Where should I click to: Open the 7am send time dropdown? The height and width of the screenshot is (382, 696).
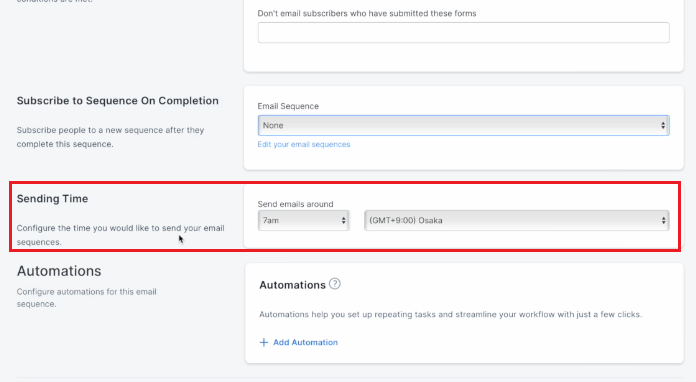pyautogui.click(x=304, y=221)
